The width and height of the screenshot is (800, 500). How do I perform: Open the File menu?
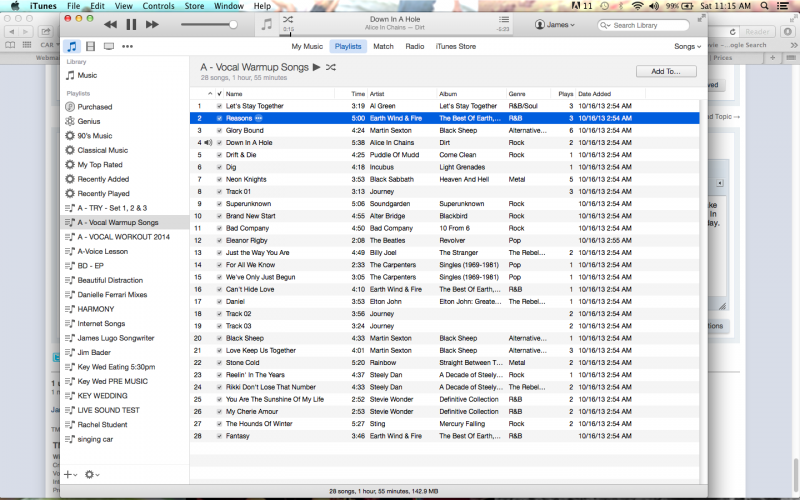click(x=73, y=6)
